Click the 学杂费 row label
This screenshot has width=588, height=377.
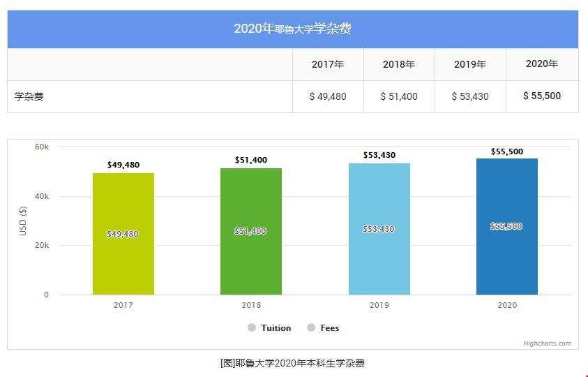[x=29, y=96]
